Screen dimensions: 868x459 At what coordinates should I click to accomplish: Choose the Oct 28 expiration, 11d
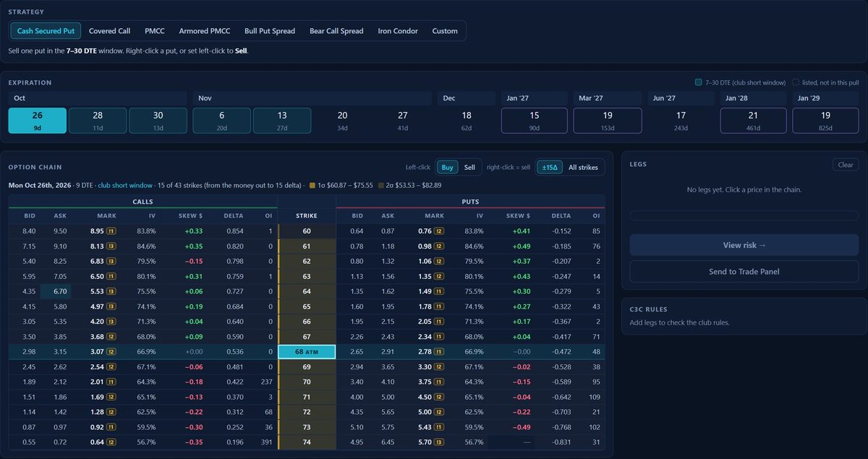pyautogui.click(x=98, y=121)
